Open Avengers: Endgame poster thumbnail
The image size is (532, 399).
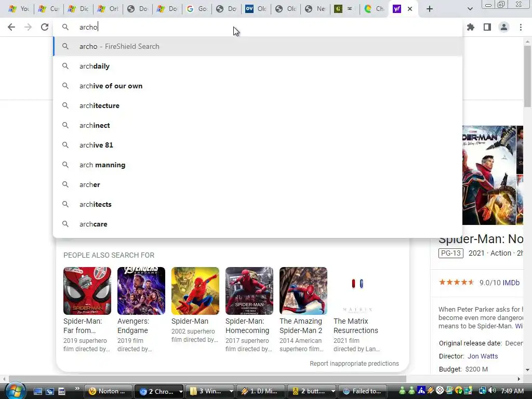[141, 291]
